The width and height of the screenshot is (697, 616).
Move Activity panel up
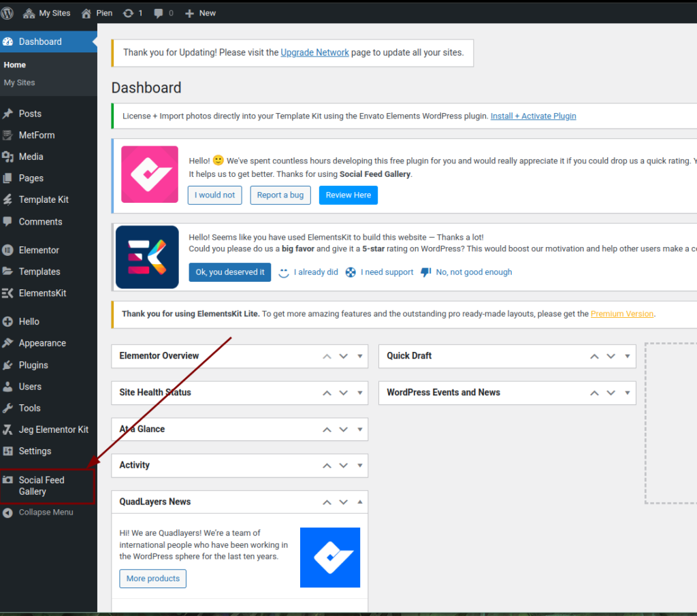click(327, 466)
